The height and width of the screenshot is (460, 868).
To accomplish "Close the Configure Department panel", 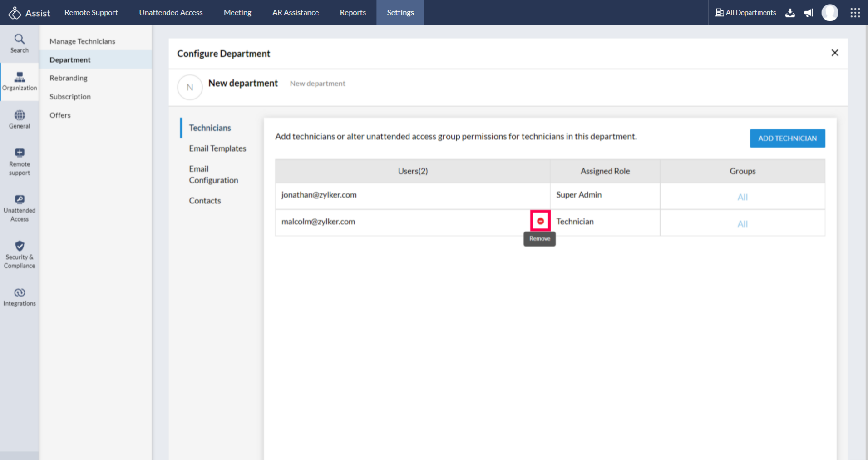I will pyautogui.click(x=834, y=53).
